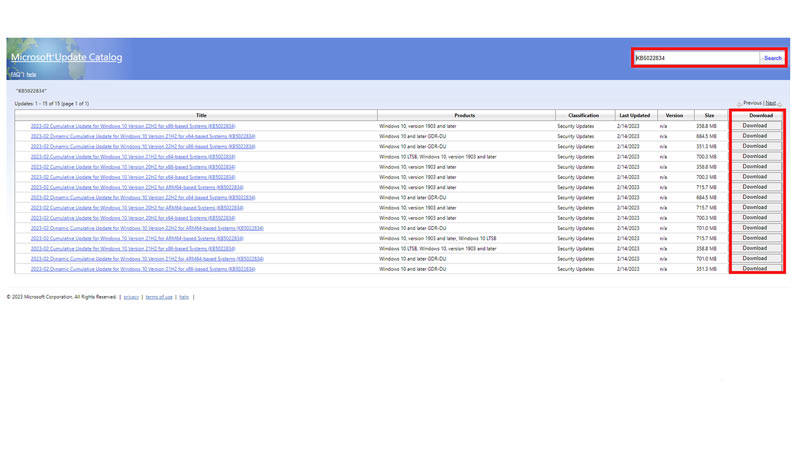The image size is (800, 450).
Task: Open Dynamic Cumulative Update 22H2 x64-based link
Action: [143, 197]
